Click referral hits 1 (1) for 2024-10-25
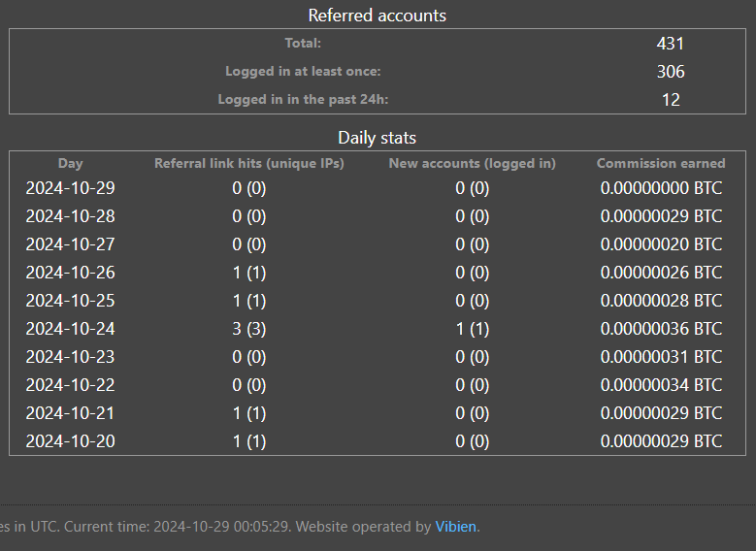Viewport: 756px width, 551px height. [249, 301]
